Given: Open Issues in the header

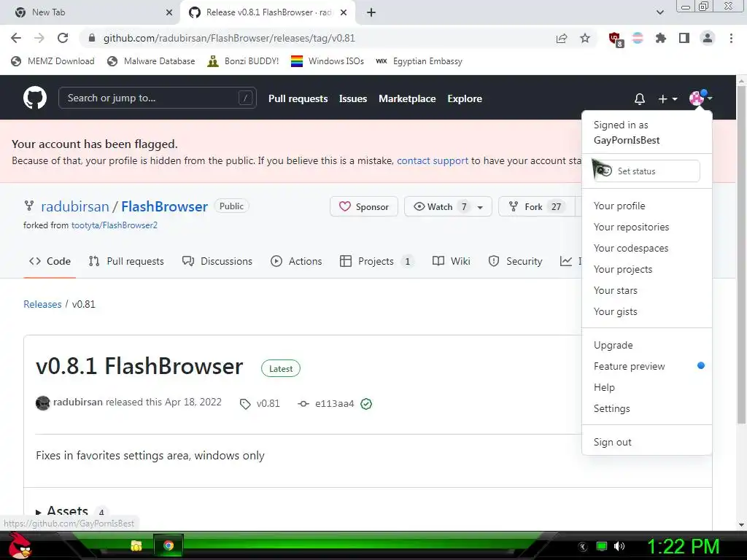Looking at the screenshot, I should (x=353, y=98).
